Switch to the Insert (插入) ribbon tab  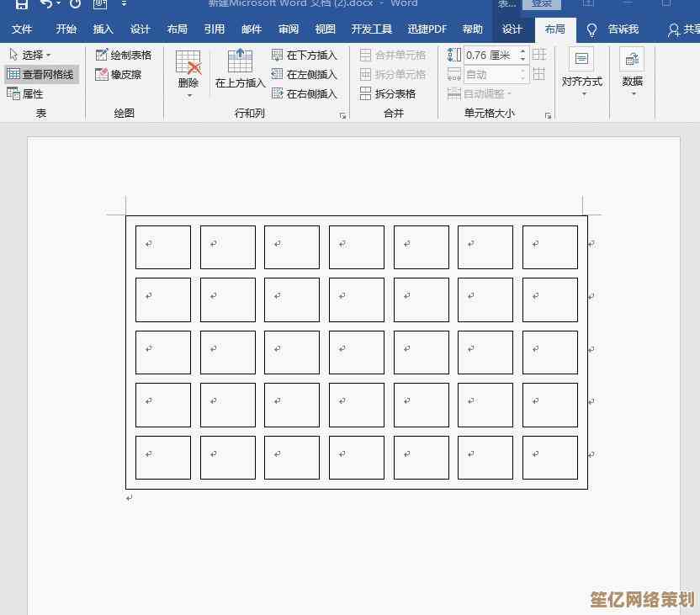point(103,29)
